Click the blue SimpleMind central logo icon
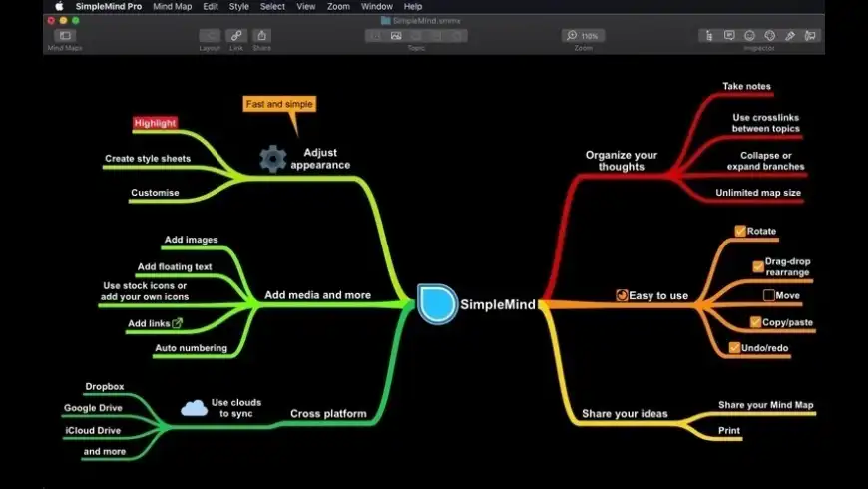The image size is (868, 489). click(x=437, y=304)
